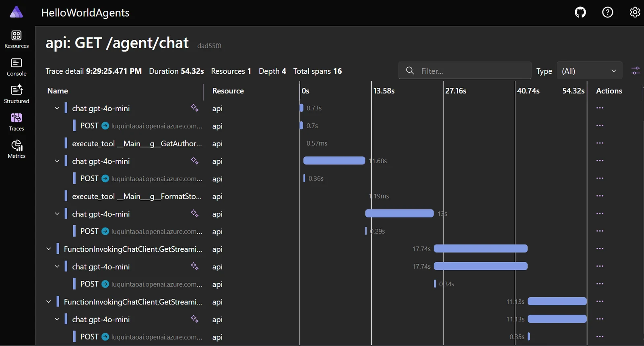The height and width of the screenshot is (346, 644).
Task: Switch to the Console logs page
Action: (x=17, y=67)
